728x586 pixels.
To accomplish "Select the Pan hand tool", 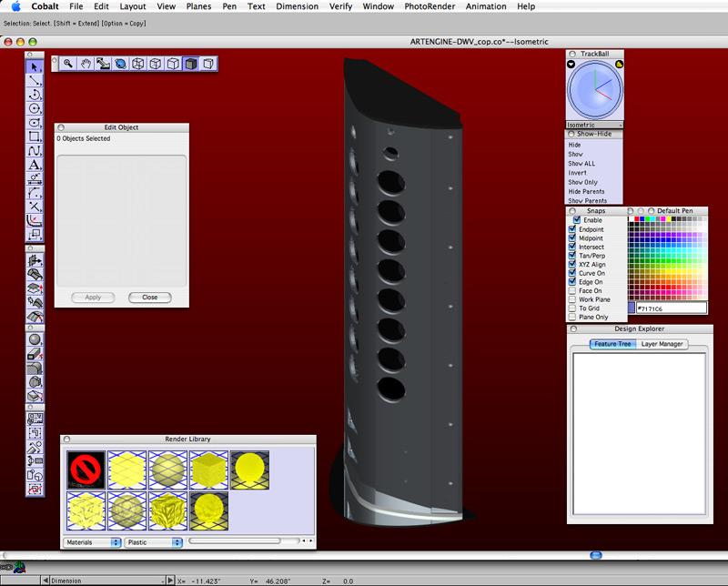I will click(86, 64).
